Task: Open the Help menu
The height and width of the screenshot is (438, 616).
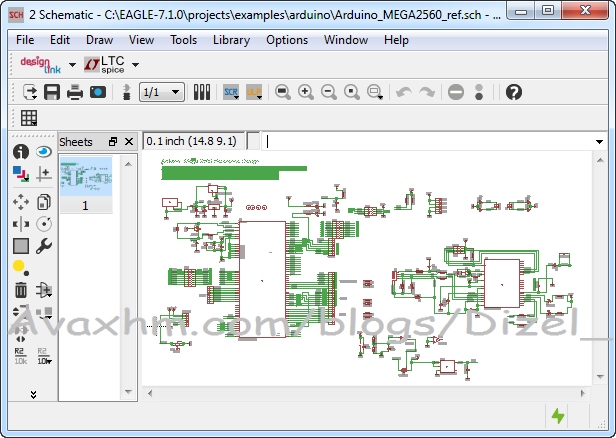Action: pos(396,40)
